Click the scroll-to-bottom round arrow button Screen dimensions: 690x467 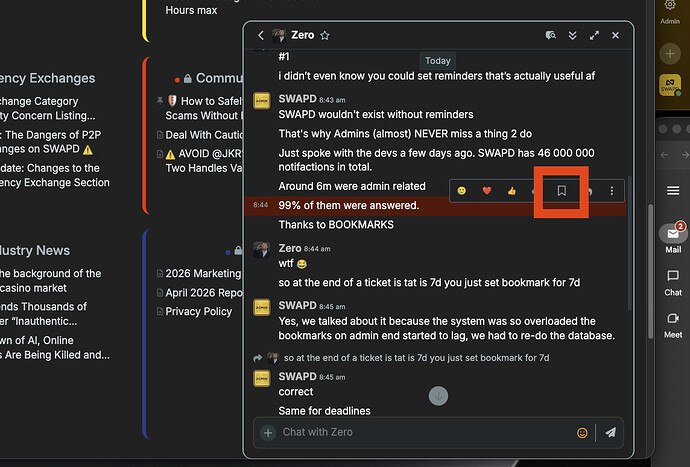point(438,396)
